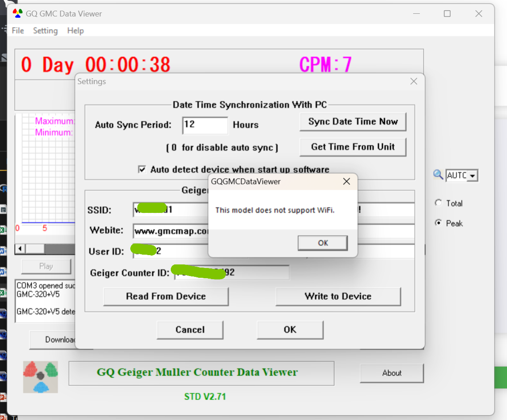This screenshot has height=420, width=507.
Task: Maximize the GQ GMC Data Viewer window
Action: click(447, 14)
